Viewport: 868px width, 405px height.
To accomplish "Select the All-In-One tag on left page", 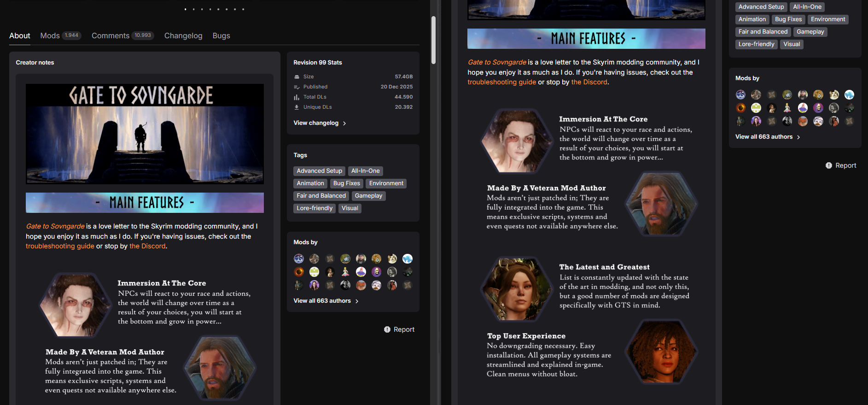I will [366, 171].
